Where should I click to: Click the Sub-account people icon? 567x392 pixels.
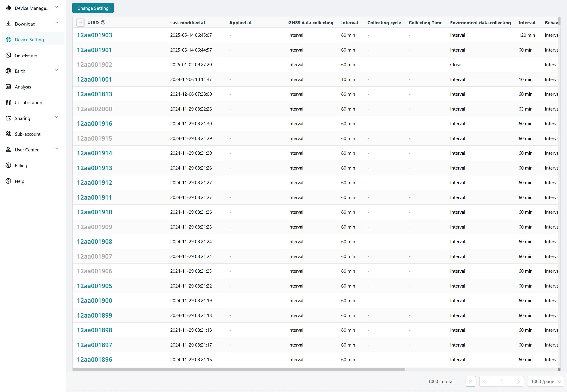pos(8,134)
